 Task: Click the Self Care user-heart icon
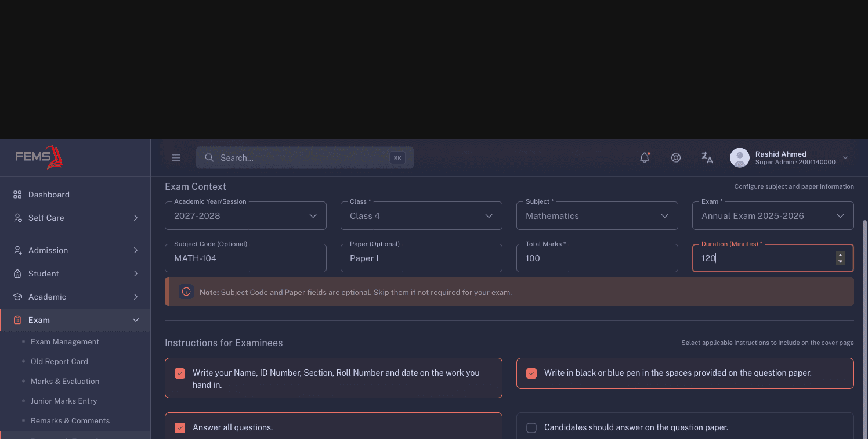click(x=17, y=218)
